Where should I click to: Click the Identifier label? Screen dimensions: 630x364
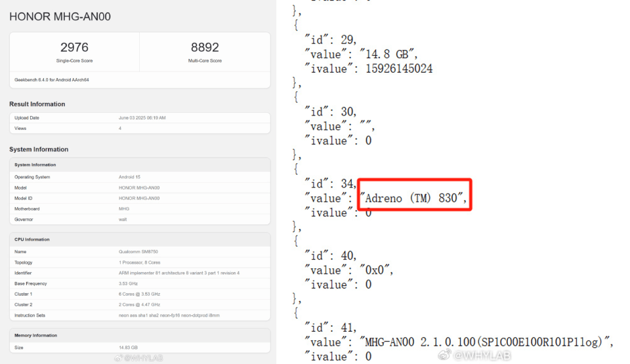[23, 273]
